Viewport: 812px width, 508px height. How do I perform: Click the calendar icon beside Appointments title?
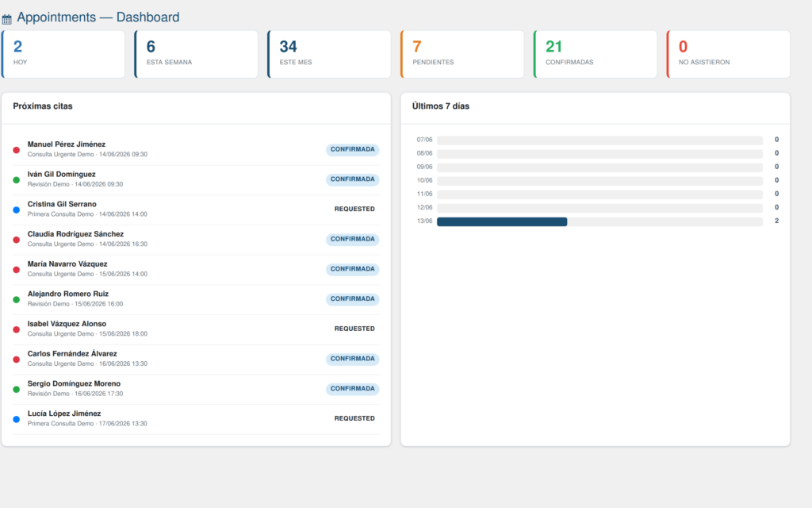[6, 19]
